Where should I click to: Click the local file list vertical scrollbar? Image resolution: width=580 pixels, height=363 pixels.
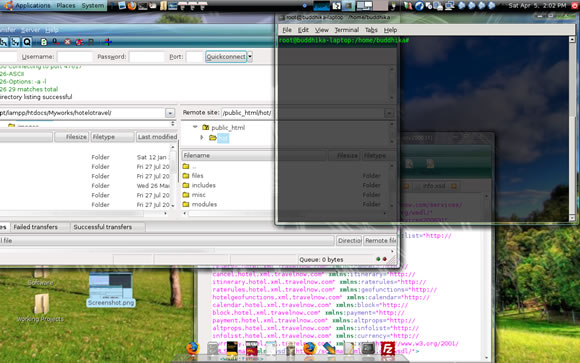click(173, 178)
